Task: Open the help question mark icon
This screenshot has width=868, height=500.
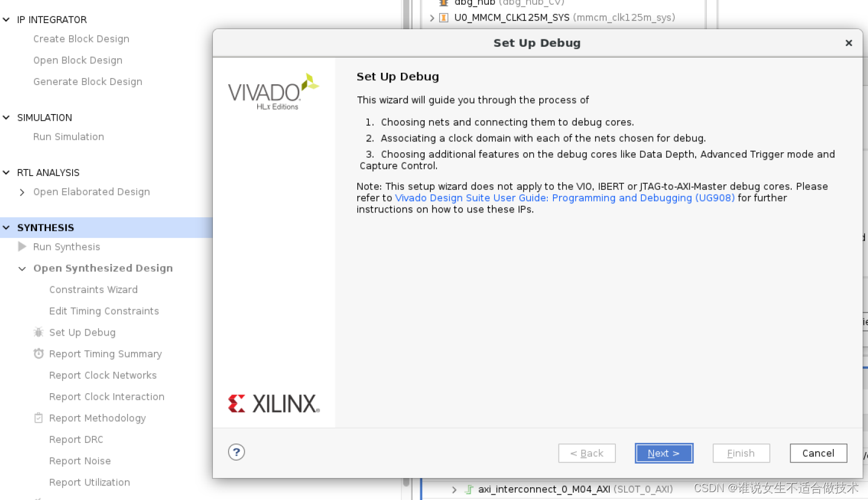Action: 237,452
